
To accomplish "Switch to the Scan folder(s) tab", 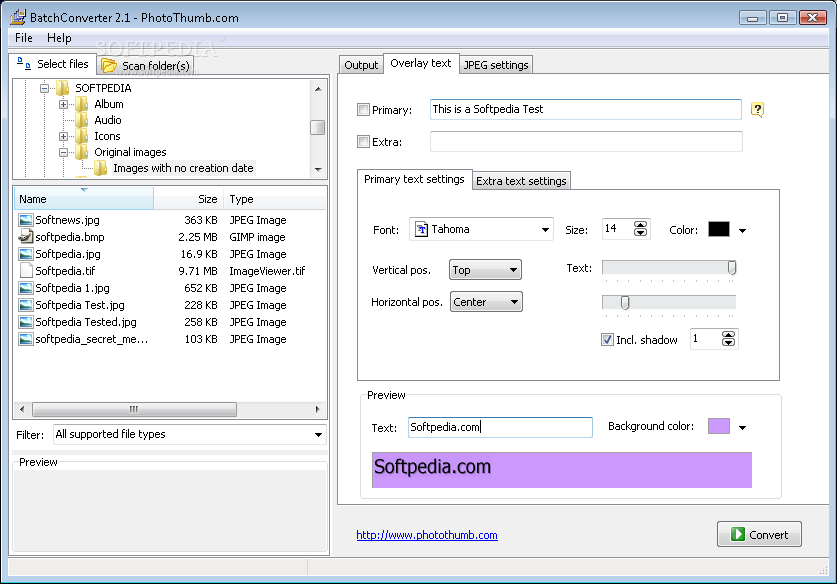I will coord(145,66).
